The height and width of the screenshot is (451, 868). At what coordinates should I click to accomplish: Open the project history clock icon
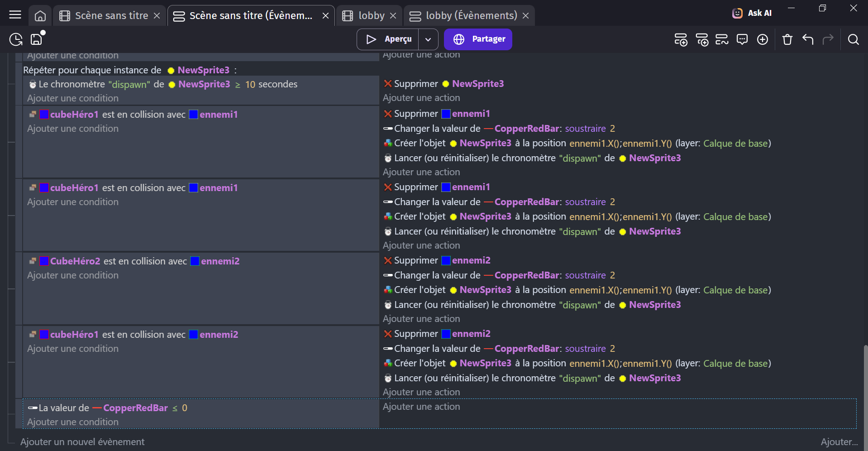pos(16,40)
